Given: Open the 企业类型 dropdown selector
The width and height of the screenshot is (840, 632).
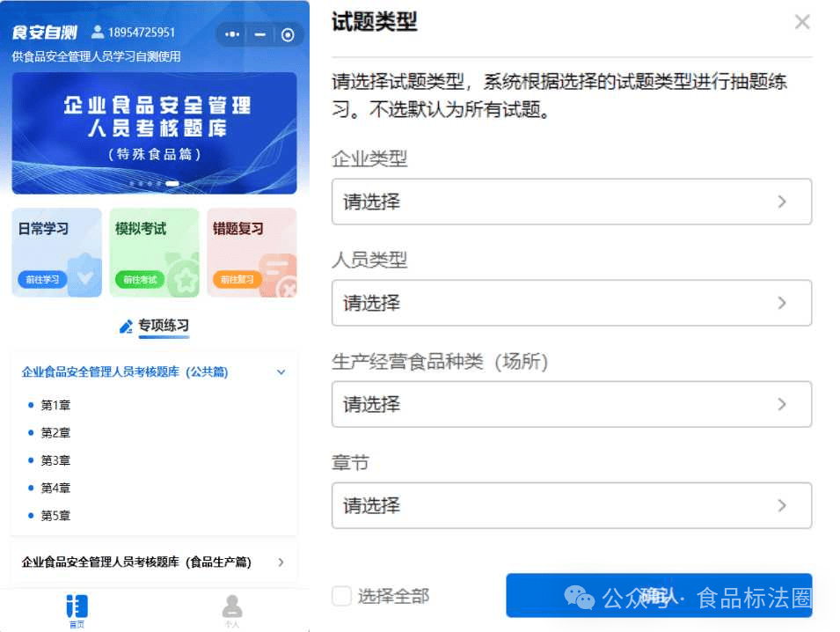Looking at the screenshot, I should coord(571,202).
